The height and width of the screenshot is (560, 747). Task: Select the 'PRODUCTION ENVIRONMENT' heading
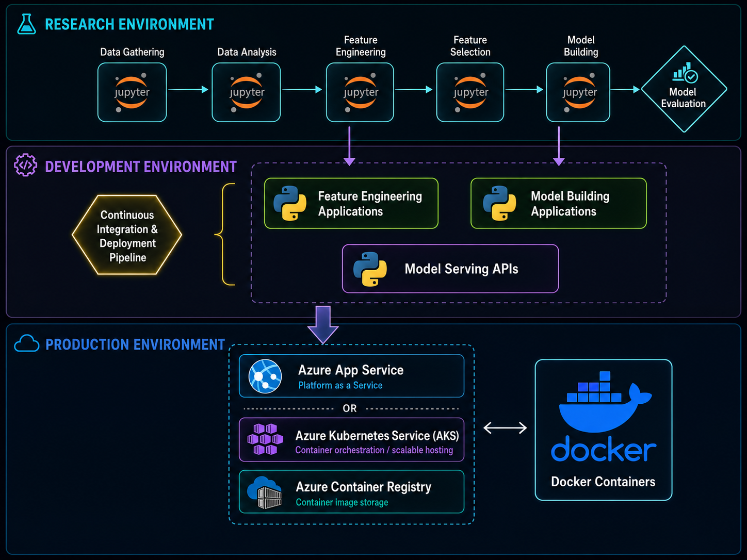[x=135, y=344]
